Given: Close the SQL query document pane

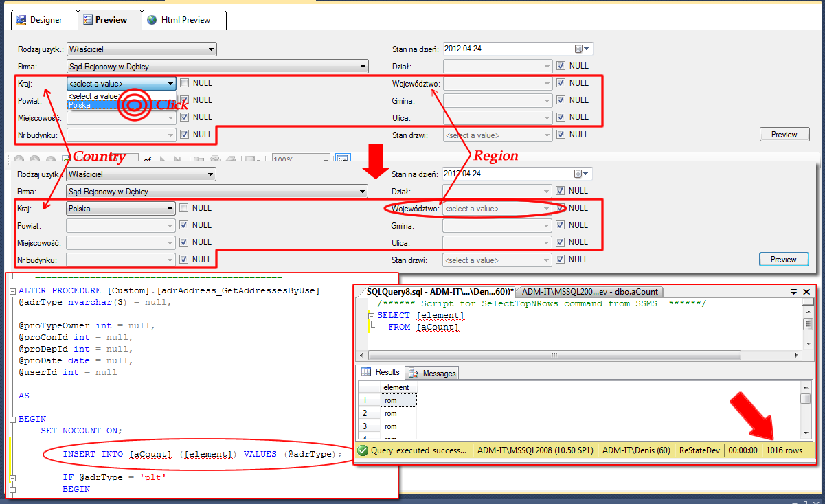Looking at the screenshot, I should pyautogui.click(x=806, y=291).
